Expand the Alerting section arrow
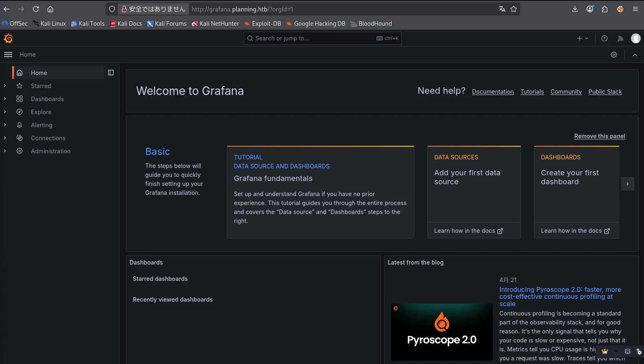The width and height of the screenshot is (644, 364). pyautogui.click(x=5, y=125)
